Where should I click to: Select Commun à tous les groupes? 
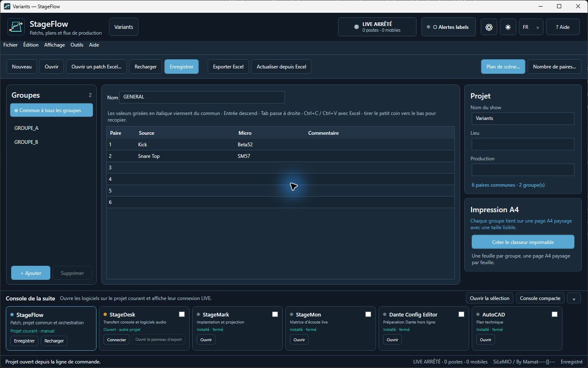pos(52,110)
